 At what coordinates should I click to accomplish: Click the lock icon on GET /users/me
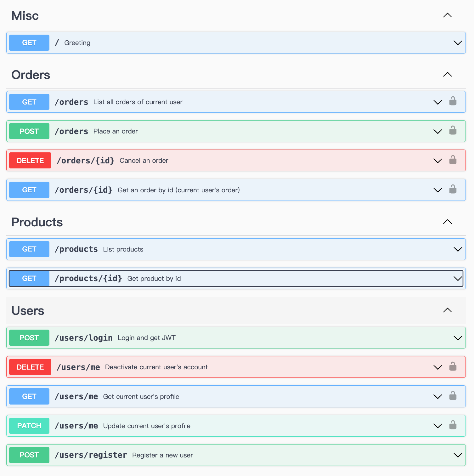tap(453, 396)
